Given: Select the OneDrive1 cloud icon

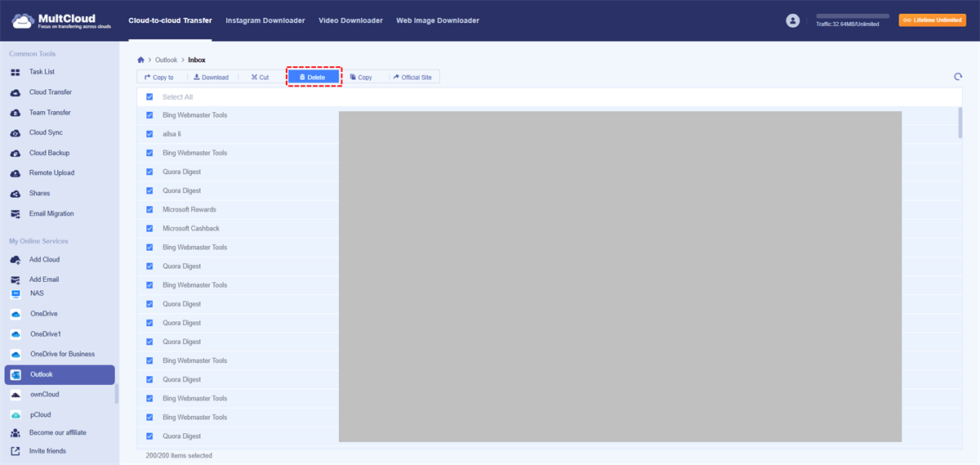Looking at the screenshot, I should pyautogui.click(x=16, y=334).
